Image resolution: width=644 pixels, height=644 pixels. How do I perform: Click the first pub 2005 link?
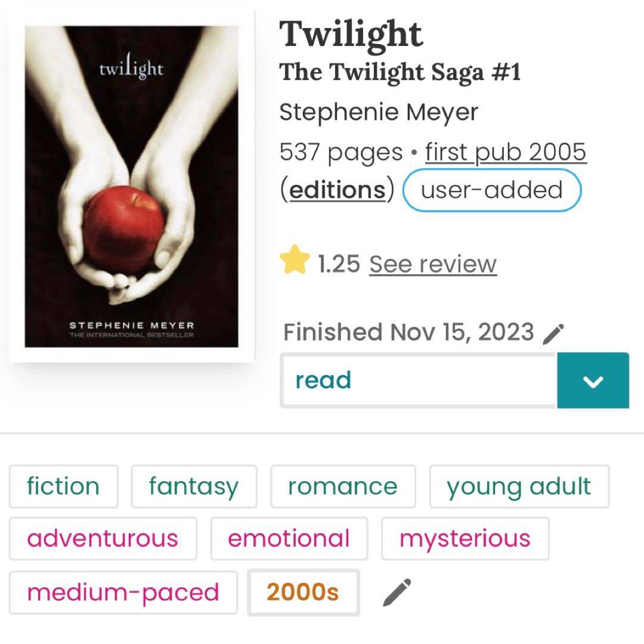click(506, 152)
